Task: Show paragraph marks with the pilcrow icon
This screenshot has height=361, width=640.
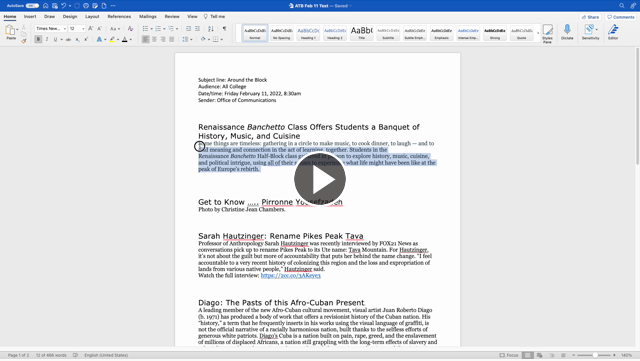Action: (x=224, y=29)
